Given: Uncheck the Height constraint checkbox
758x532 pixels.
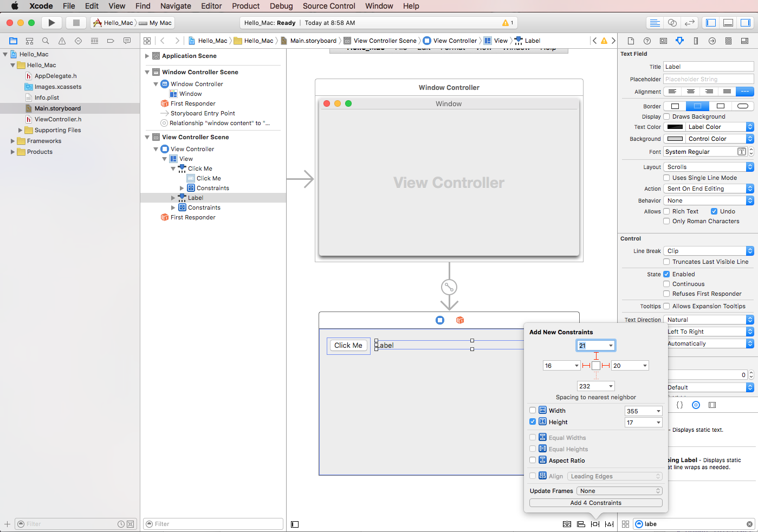Looking at the screenshot, I should (x=533, y=421).
